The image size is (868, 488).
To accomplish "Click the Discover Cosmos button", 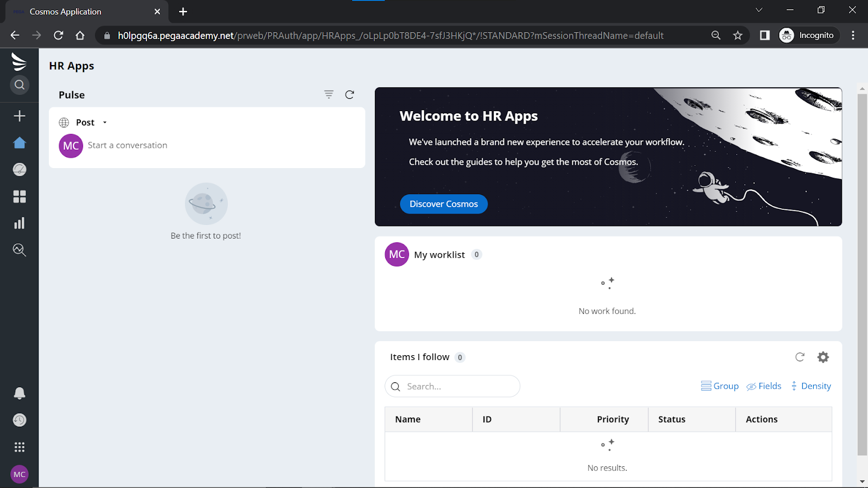I will coord(444,204).
